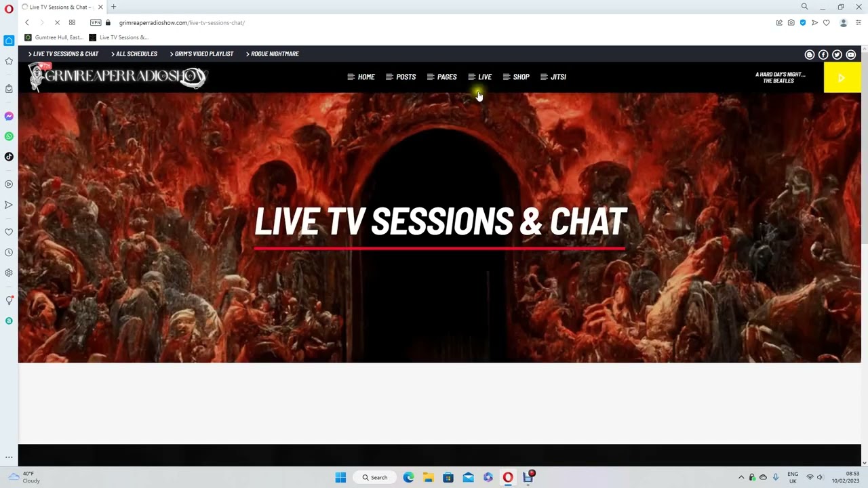Open Messenger in the Opera sidebar
Image resolution: width=868 pixels, height=488 pixels.
pyautogui.click(x=9, y=116)
